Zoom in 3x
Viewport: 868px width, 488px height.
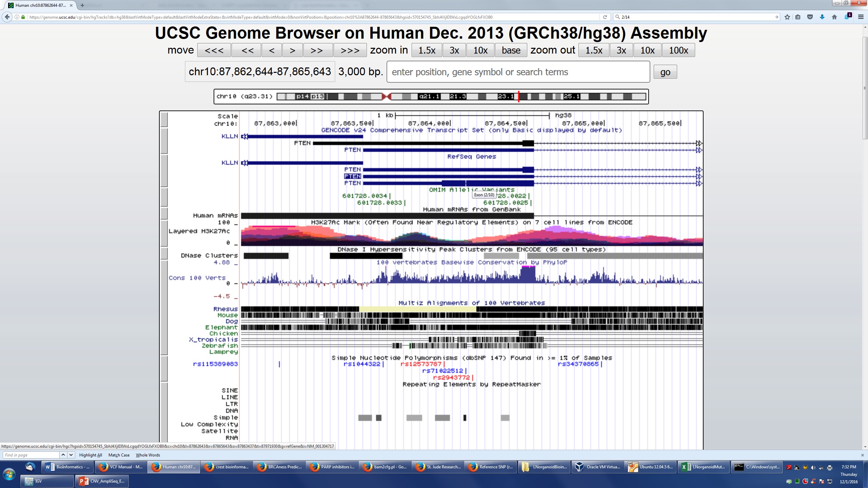click(x=454, y=50)
